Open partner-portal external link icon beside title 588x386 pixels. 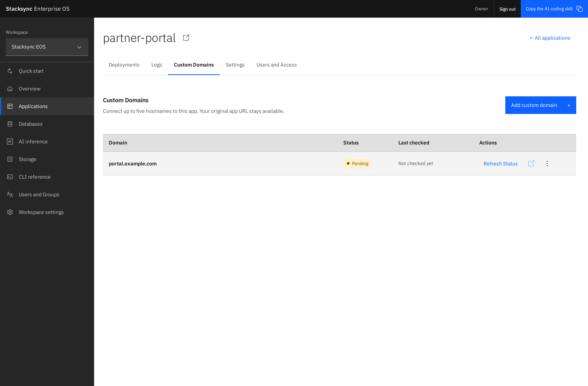click(x=186, y=38)
